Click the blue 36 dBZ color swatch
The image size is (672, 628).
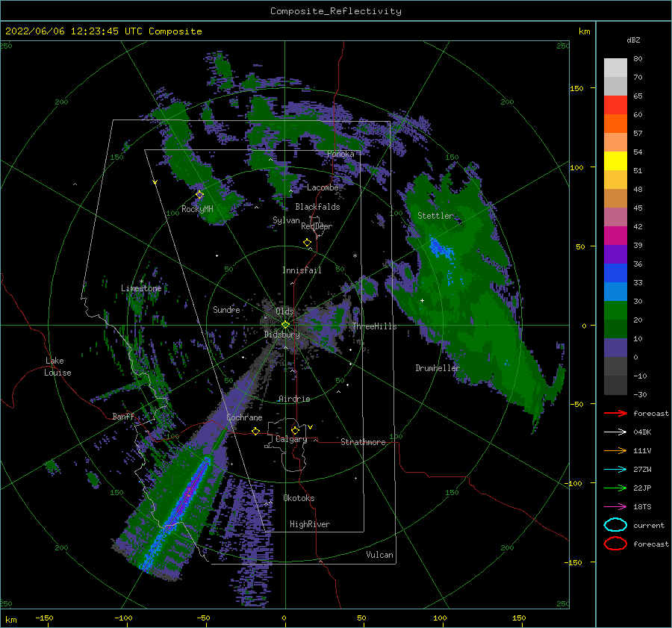pyautogui.click(x=615, y=273)
